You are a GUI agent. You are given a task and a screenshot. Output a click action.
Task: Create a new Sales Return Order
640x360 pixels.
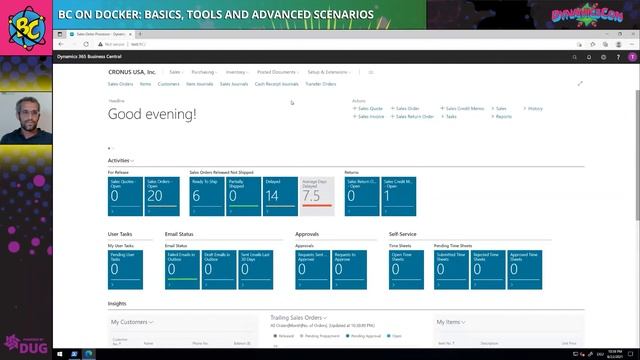(412, 117)
